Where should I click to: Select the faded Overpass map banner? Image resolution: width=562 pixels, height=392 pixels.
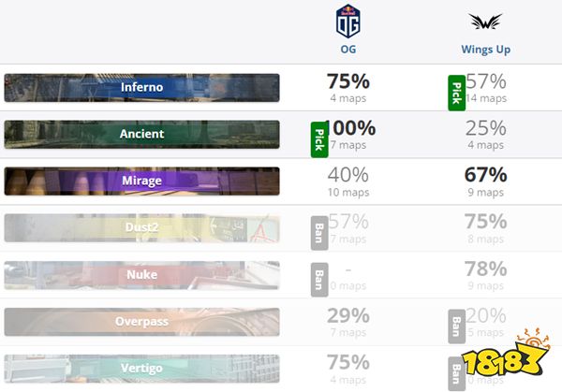(x=142, y=322)
